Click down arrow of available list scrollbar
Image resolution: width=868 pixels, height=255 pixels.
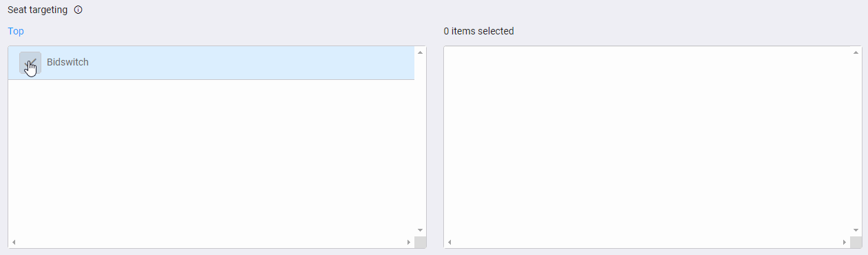(x=420, y=230)
